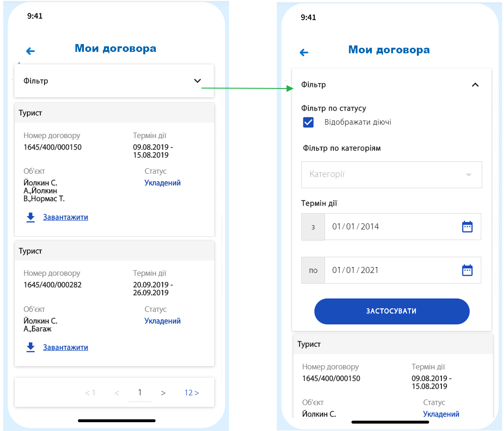The image size is (504, 431).
Task: Click download icon for contract 1645/400/000282
Action: point(31,348)
